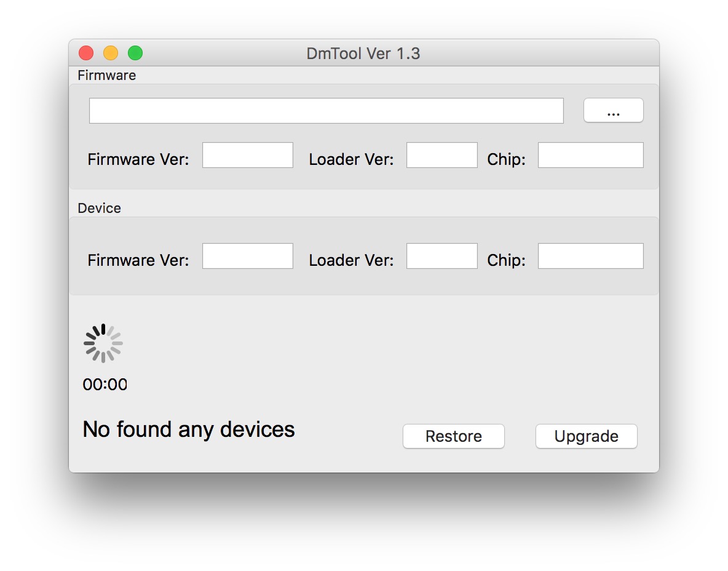Focus the firmware file path field
The image size is (728, 571).
[326, 111]
